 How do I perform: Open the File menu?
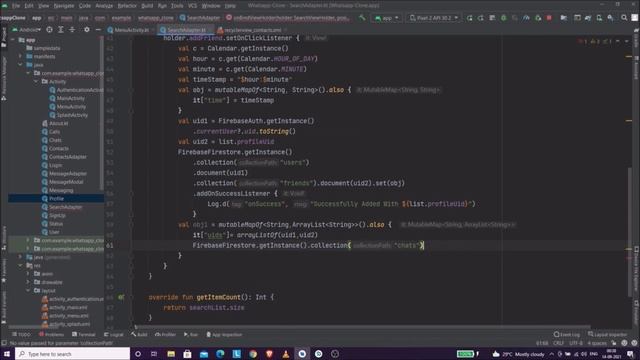tap(16, 6)
